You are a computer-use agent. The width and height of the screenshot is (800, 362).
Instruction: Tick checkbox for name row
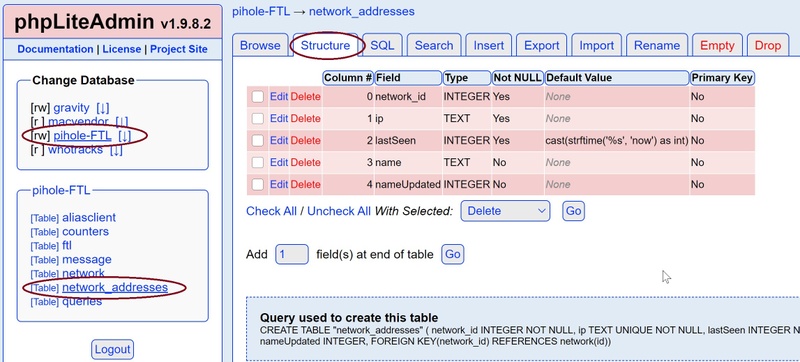pos(258,162)
